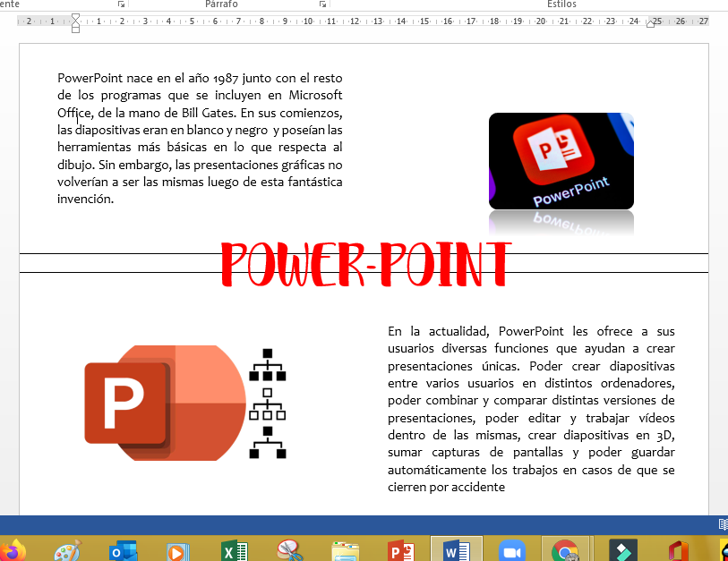Click on '3D,' in the second paragraph
Viewport: 728px width, 561px height.
pyautogui.click(x=665, y=436)
